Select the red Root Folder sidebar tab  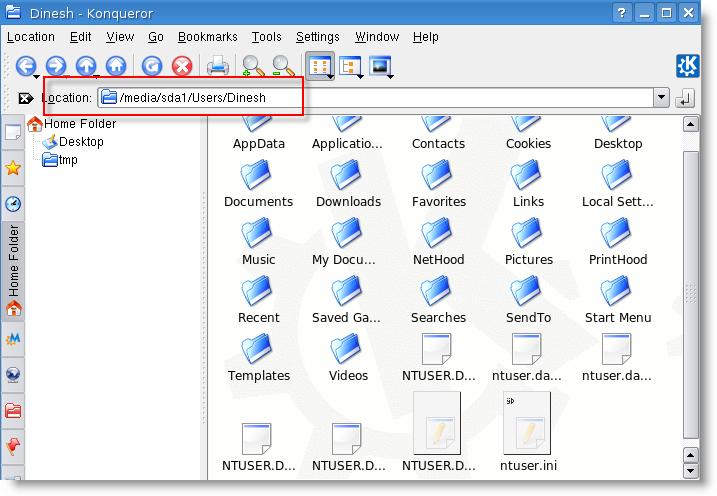(13, 411)
